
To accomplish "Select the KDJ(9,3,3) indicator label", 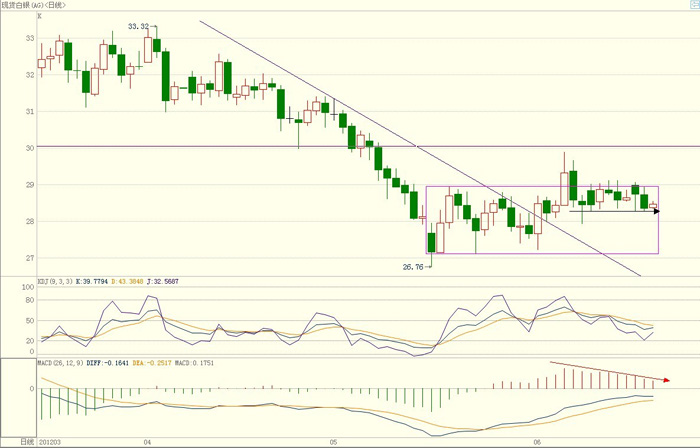I will [x=55, y=282].
